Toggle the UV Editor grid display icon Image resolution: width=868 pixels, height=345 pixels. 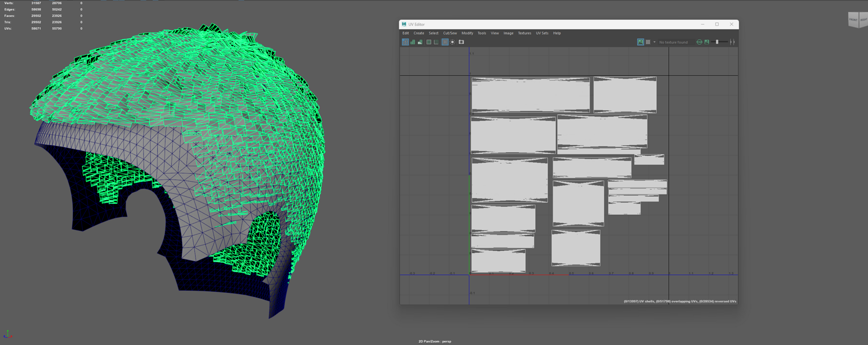click(x=445, y=42)
